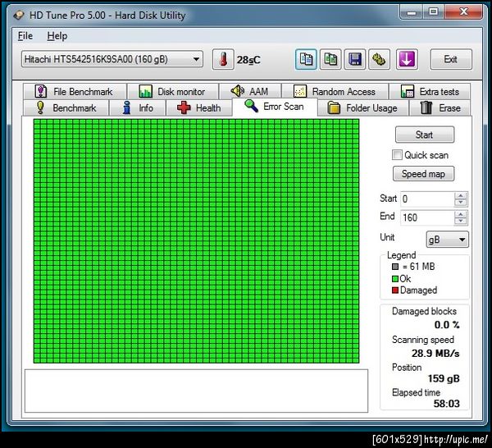This screenshot has height=448, width=492.
Task: Click the AAM speaker icon
Action: coord(238,91)
